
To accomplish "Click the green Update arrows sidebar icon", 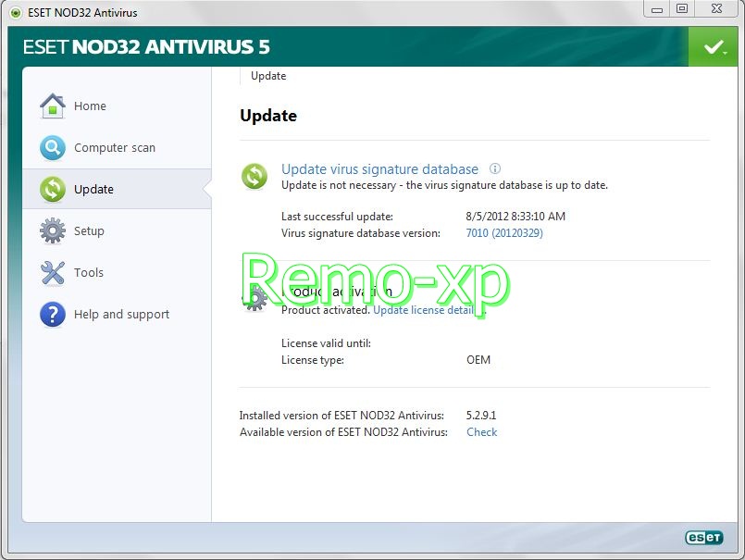I will [x=53, y=189].
